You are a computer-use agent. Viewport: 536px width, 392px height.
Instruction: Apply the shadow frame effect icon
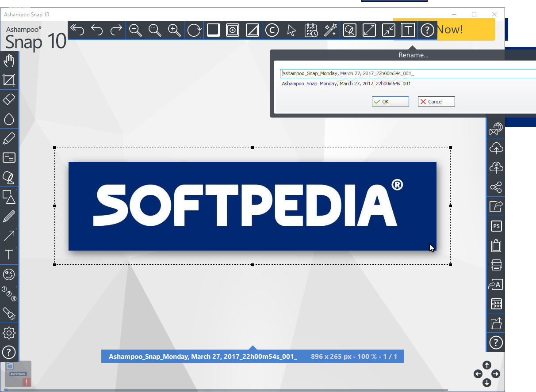(214, 30)
